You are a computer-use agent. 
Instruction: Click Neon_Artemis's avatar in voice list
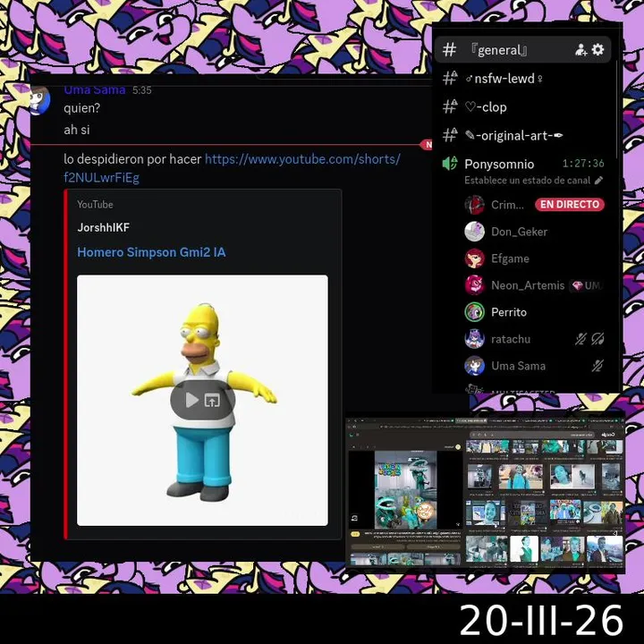474,285
